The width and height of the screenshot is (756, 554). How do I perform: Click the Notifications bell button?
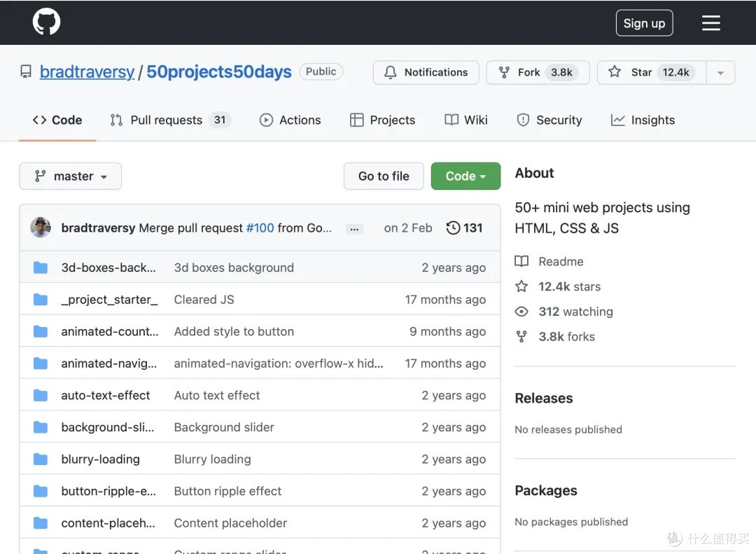(426, 72)
